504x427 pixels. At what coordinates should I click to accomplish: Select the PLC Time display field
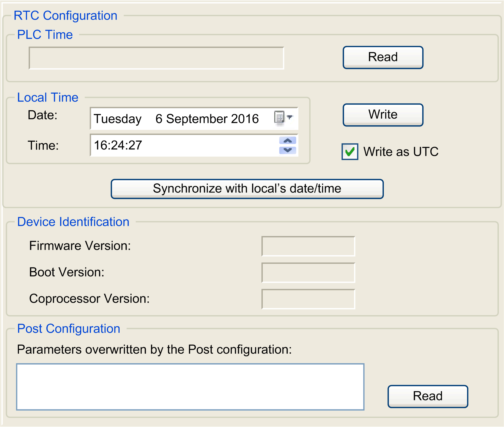(x=156, y=58)
